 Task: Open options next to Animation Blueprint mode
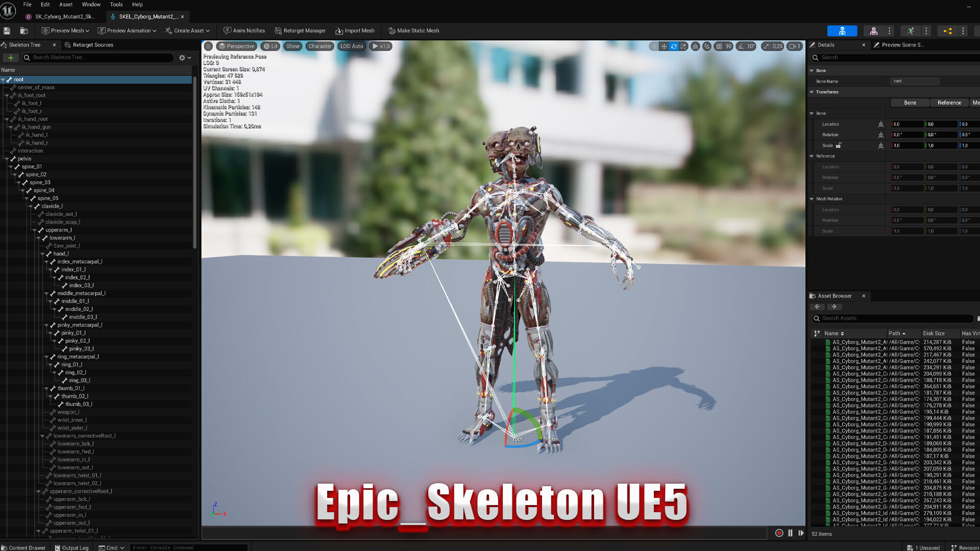tap(963, 31)
